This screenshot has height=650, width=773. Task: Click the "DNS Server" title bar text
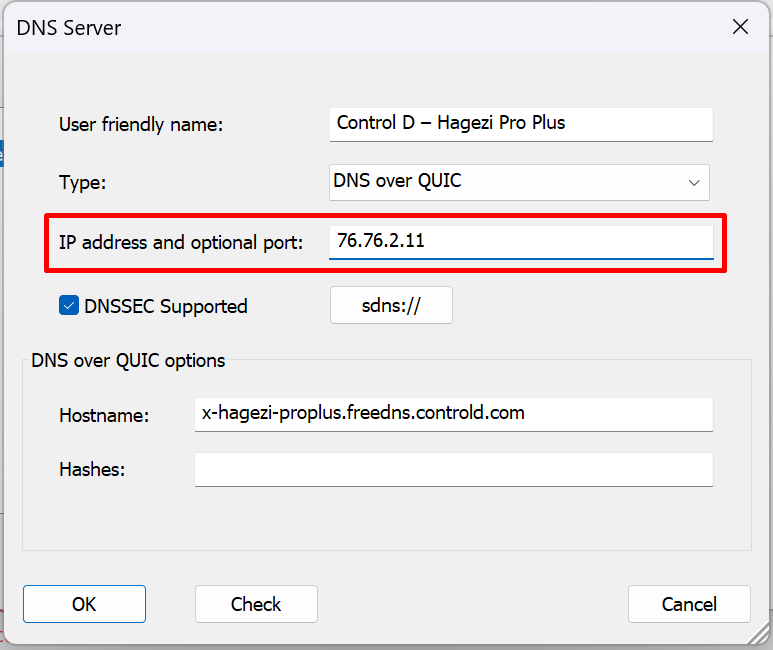click(69, 28)
